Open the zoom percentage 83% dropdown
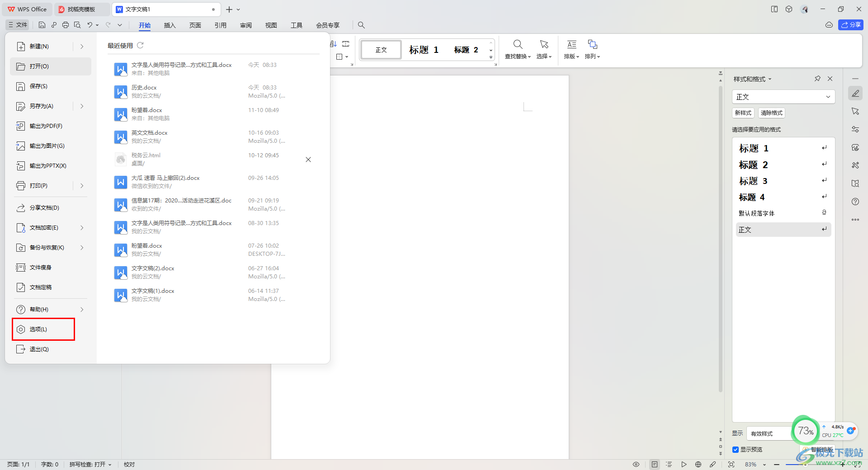Viewport: 868px width, 470px height. (755, 464)
